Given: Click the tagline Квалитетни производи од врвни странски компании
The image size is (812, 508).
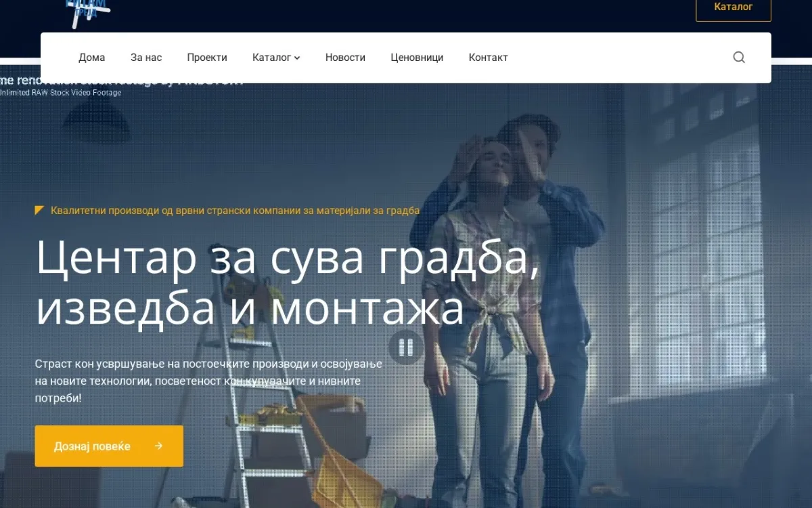Looking at the screenshot, I should 235,211.
